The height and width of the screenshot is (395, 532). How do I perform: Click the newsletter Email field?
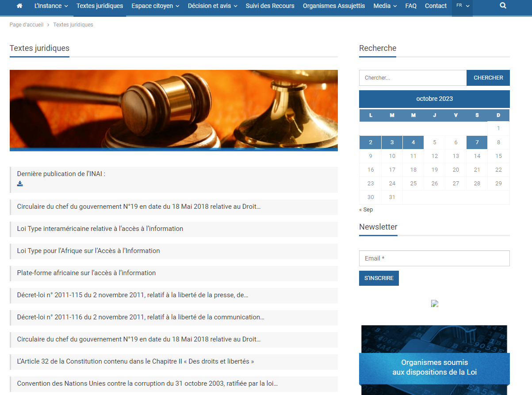coord(434,258)
